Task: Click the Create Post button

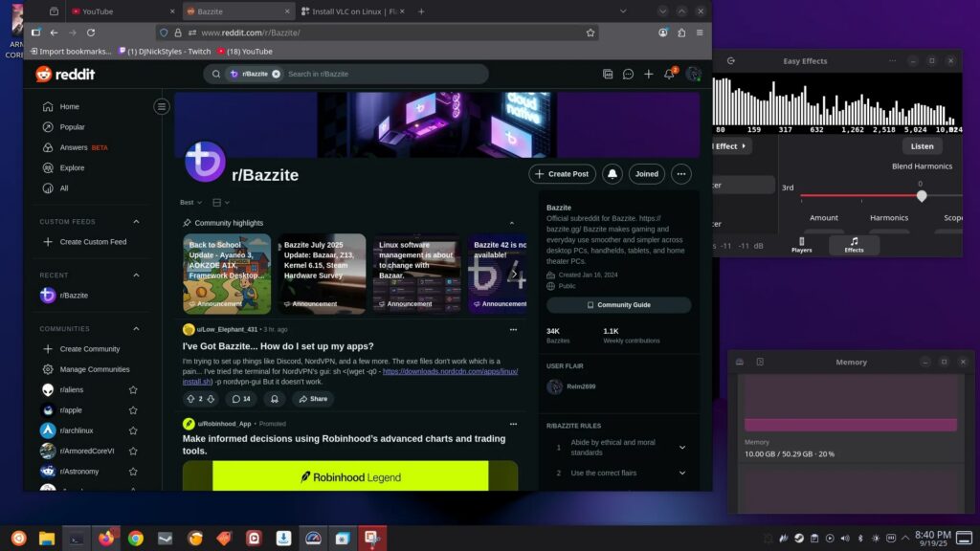Action: tap(562, 174)
